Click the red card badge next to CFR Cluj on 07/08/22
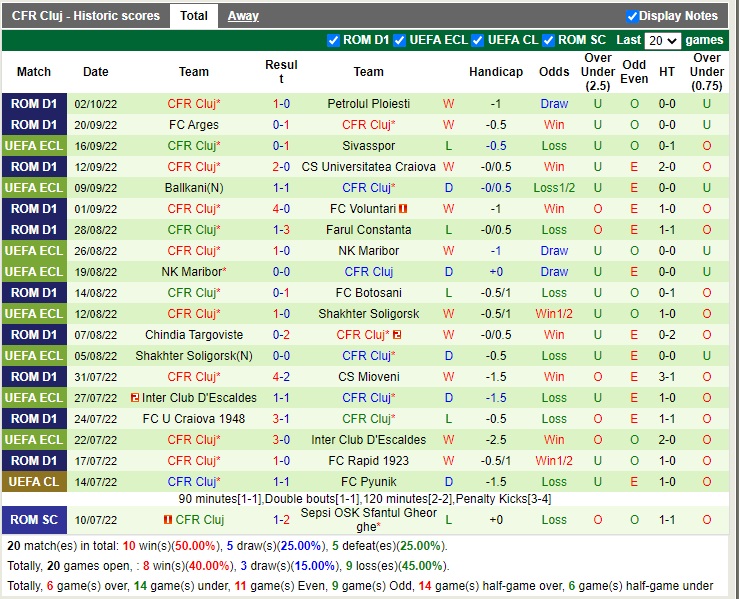739x599 pixels. pos(397,335)
